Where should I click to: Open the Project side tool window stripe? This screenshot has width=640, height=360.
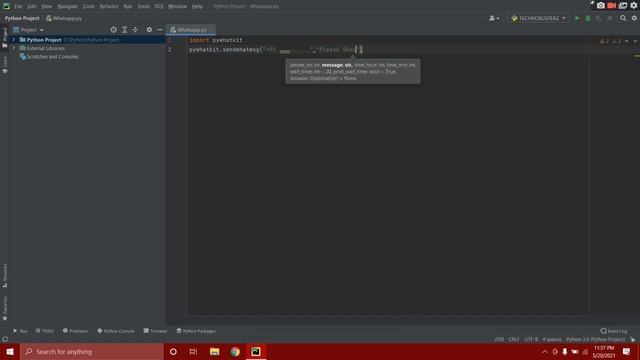pos(5,38)
